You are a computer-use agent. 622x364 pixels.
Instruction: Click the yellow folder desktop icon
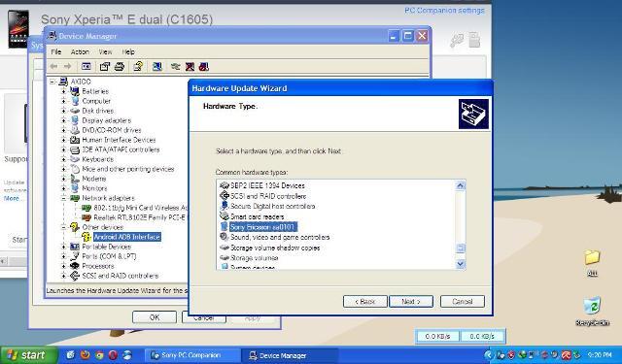592,257
